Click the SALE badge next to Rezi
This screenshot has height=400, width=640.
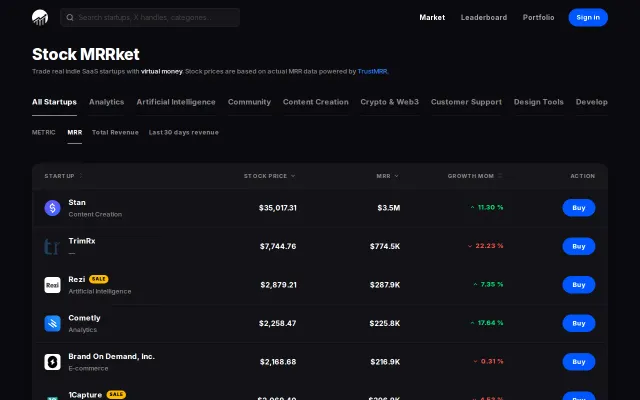point(98,279)
